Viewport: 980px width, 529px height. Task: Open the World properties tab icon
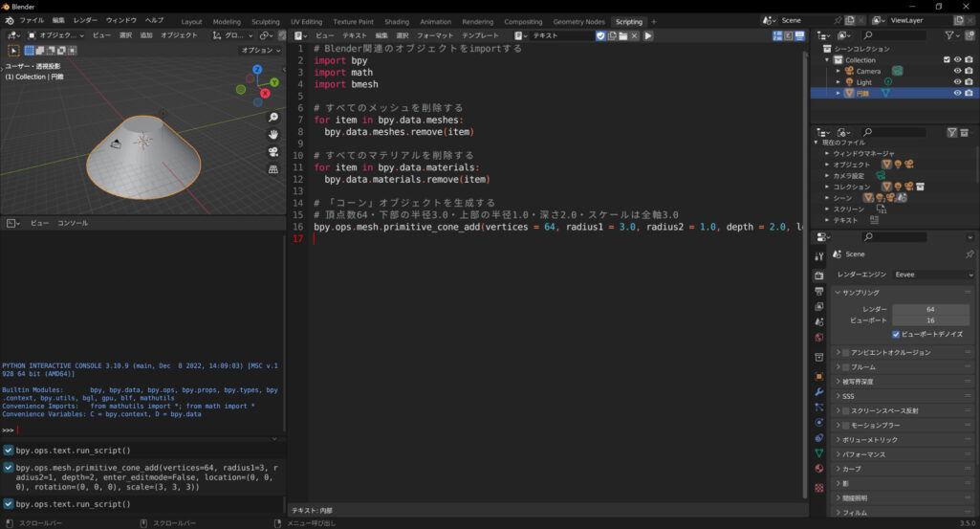[x=819, y=337]
